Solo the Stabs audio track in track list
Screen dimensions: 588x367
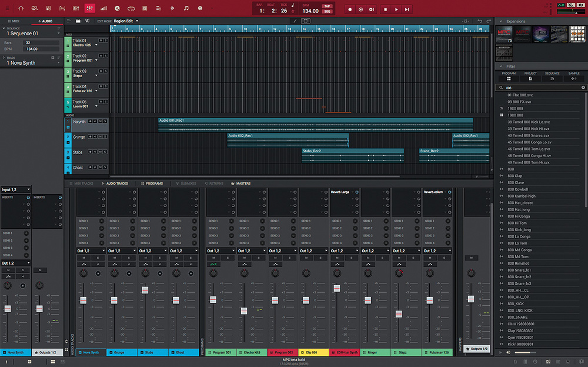coord(105,152)
